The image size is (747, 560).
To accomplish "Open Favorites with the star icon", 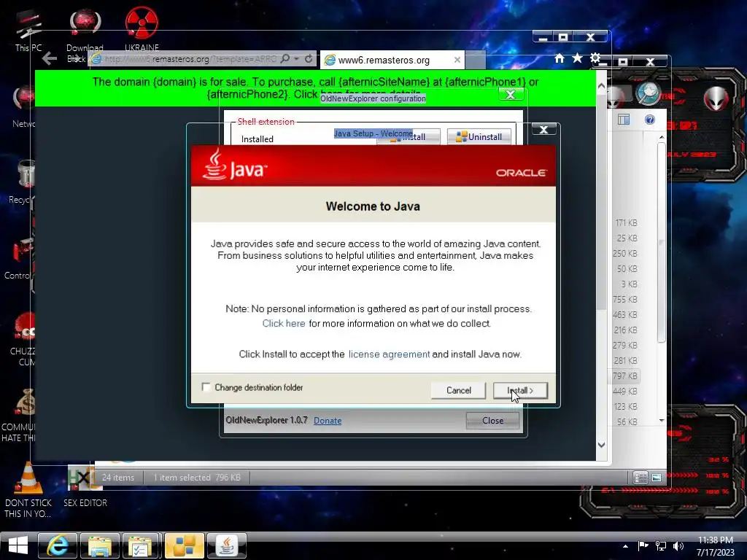I will click(577, 58).
